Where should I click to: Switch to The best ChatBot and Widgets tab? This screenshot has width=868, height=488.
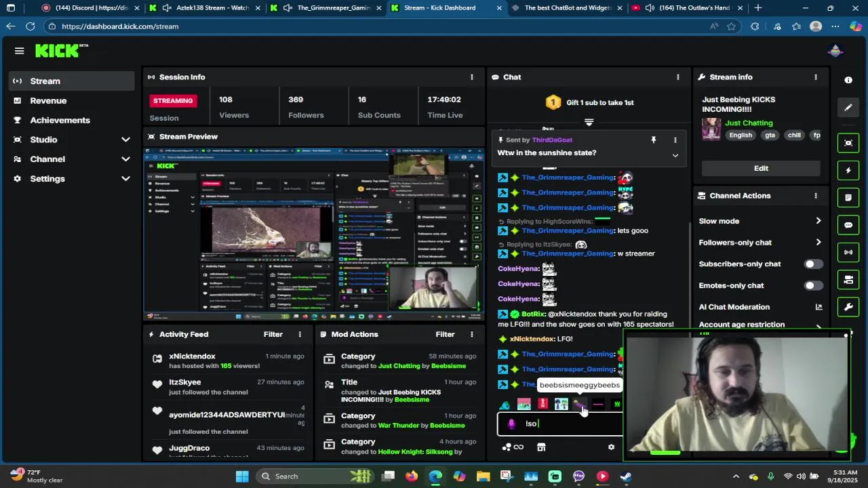[x=566, y=8]
